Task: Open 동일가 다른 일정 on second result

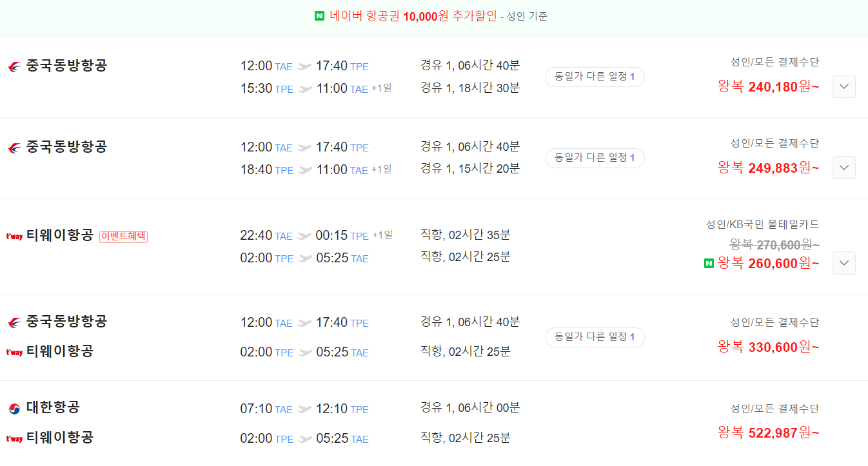Action: click(x=594, y=158)
